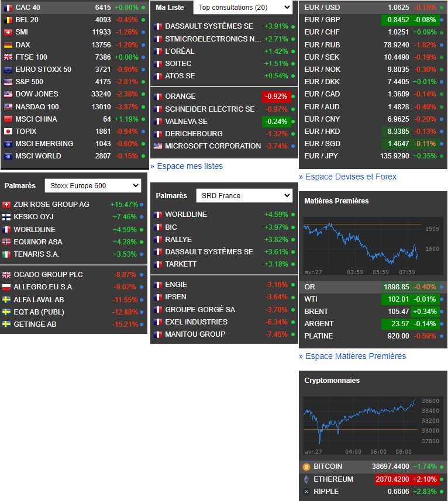448x501 pixels.
Task: Click the Bitcoin price chart
Action: pyautogui.click(x=373, y=426)
